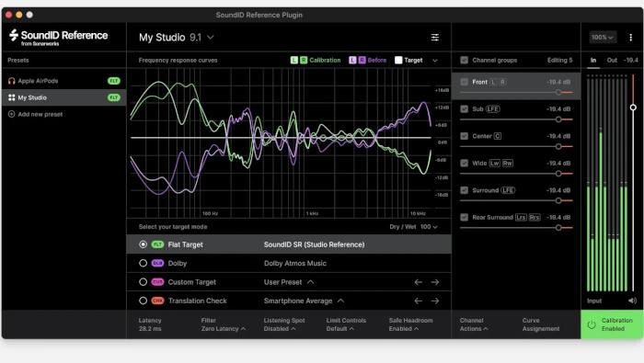Open the My Studio 9.1 preset dropdown
The height and width of the screenshot is (363, 644).
pos(177,38)
